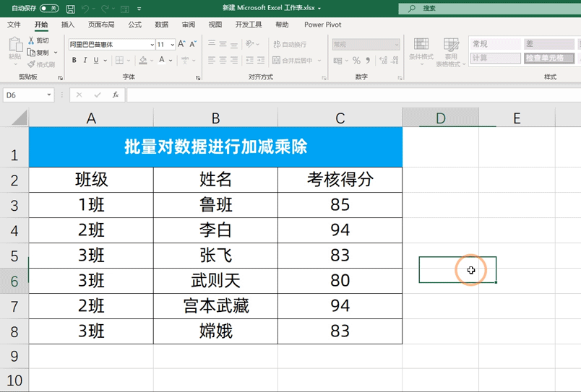Screen dimensions: 581x392
Task: Apply Italic formatting with the I icon
Action: point(85,60)
